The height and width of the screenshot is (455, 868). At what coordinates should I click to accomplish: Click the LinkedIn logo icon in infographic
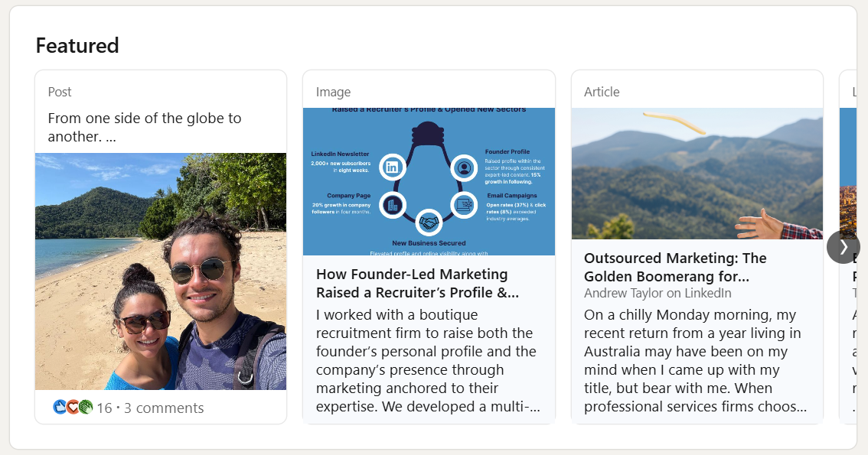click(393, 167)
